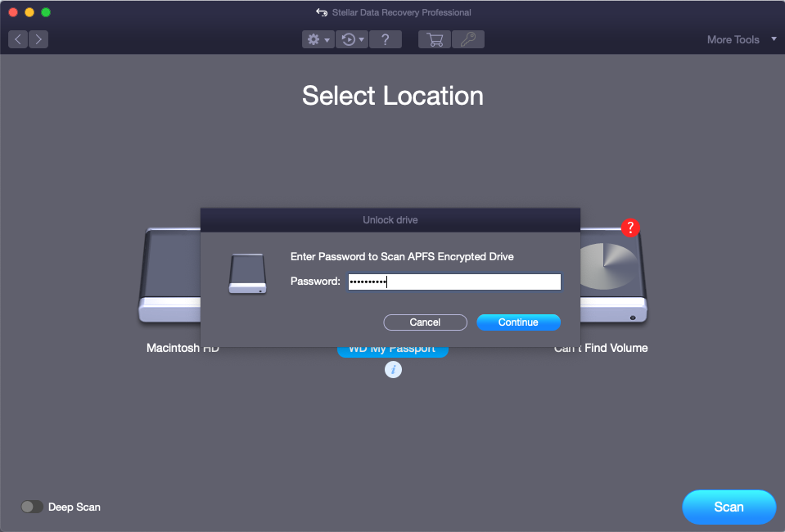The image size is (785, 532).
Task: Click Cancel in Unlock drive dialog
Action: coord(425,322)
